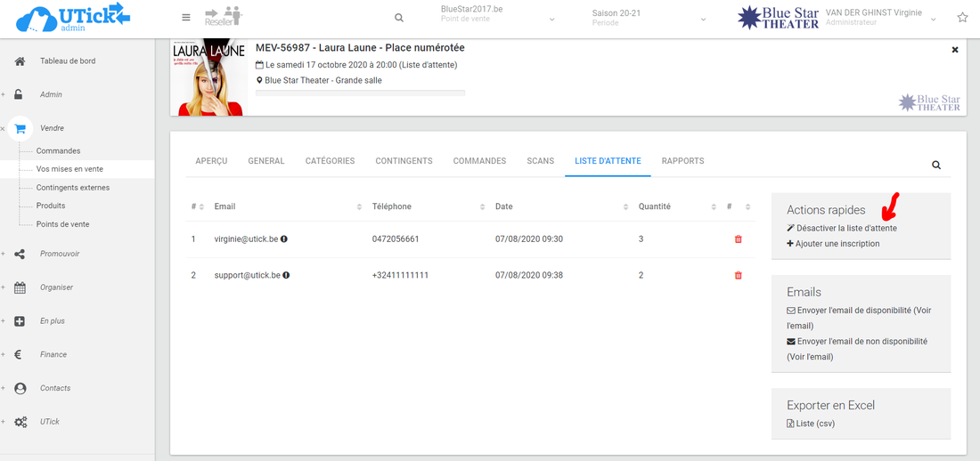The image size is (980, 461).
Task: Click Désactiver la liste d'attente
Action: [845, 229]
